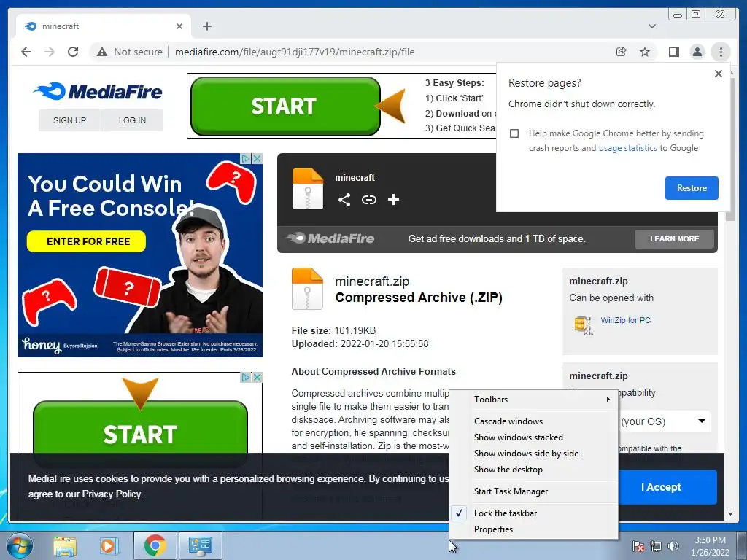The image size is (747, 560).
Task: Click the copy link icon under minecraft
Action: click(368, 200)
